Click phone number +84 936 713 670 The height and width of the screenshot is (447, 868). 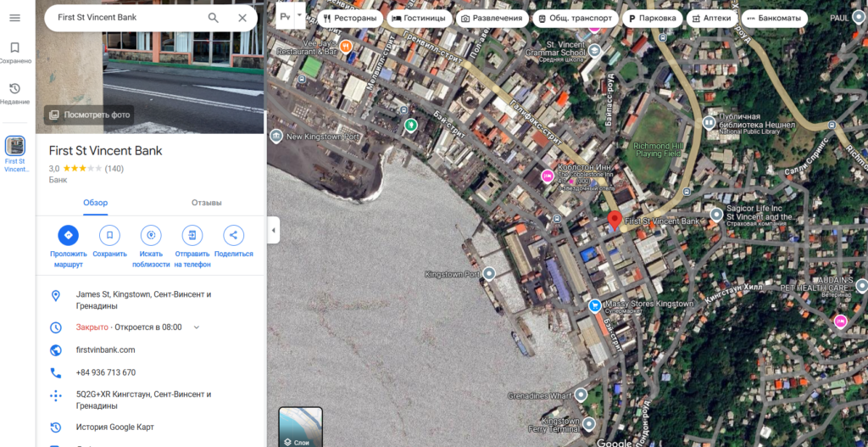pyautogui.click(x=106, y=372)
